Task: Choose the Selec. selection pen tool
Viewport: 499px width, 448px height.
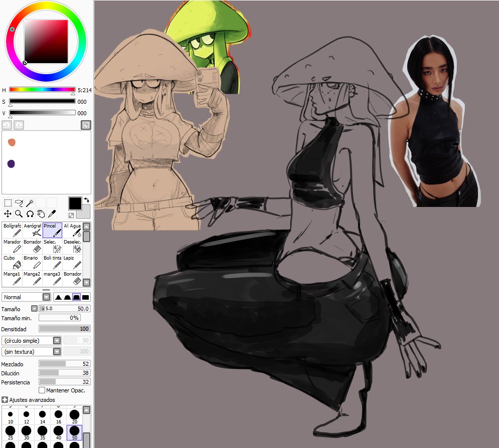Action: (52, 246)
